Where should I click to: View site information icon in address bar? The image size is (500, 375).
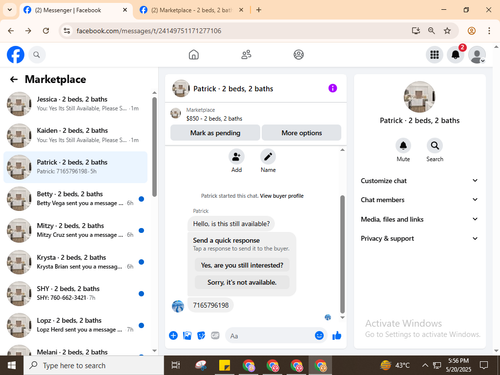pyautogui.click(x=67, y=31)
